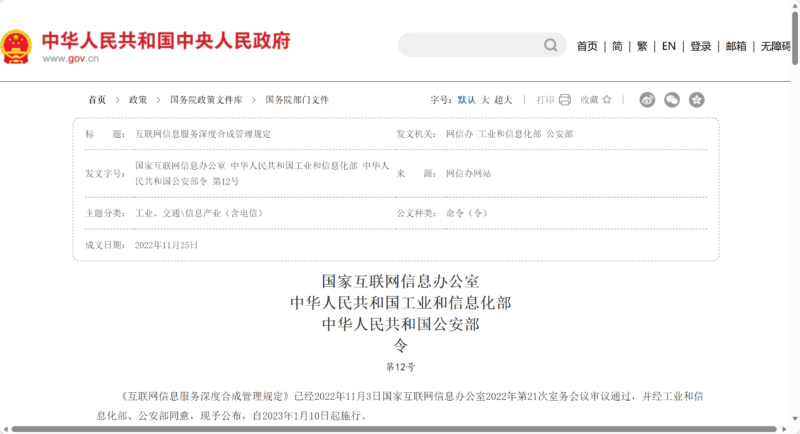Set font size to 大
The image size is (800, 434).
pyautogui.click(x=485, y=100)
